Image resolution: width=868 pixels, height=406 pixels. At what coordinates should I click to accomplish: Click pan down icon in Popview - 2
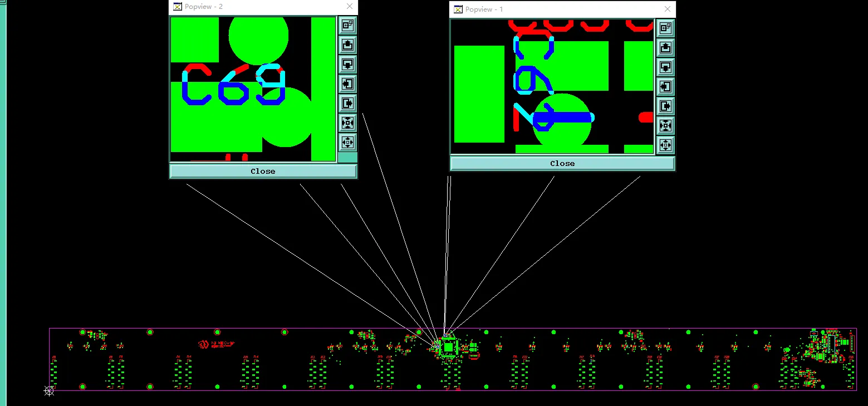click(347, 64)
